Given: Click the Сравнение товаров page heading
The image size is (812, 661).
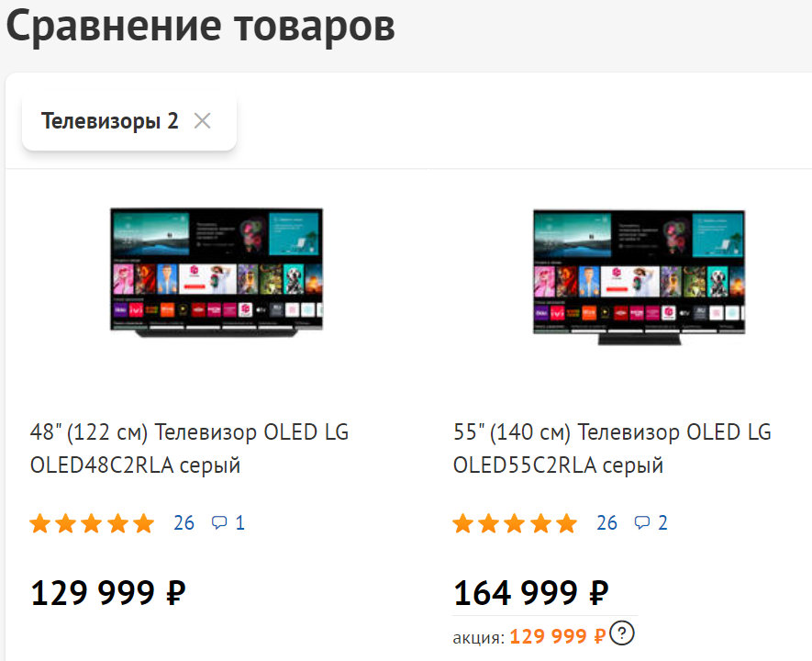Looking at the screenshot, I should coord(201,28).
